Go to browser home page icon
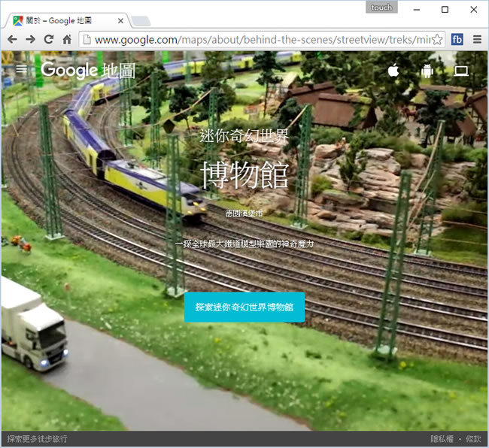 pos(67,39)
